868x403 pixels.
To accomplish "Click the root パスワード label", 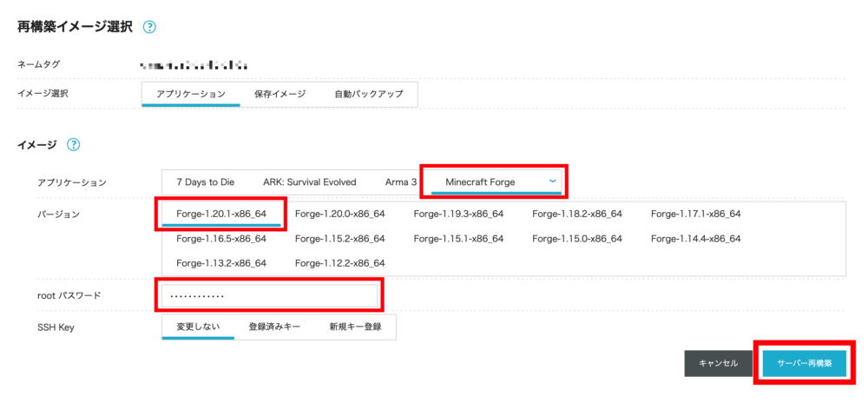I will point(69,295).
